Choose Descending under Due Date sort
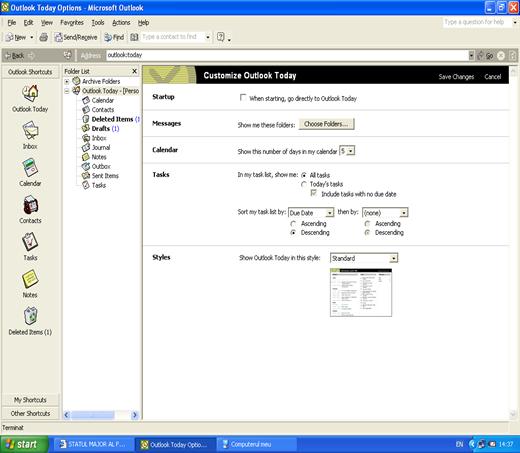Image resolution: width=520 pixels, height=453 pixels. tap(293, 233)
